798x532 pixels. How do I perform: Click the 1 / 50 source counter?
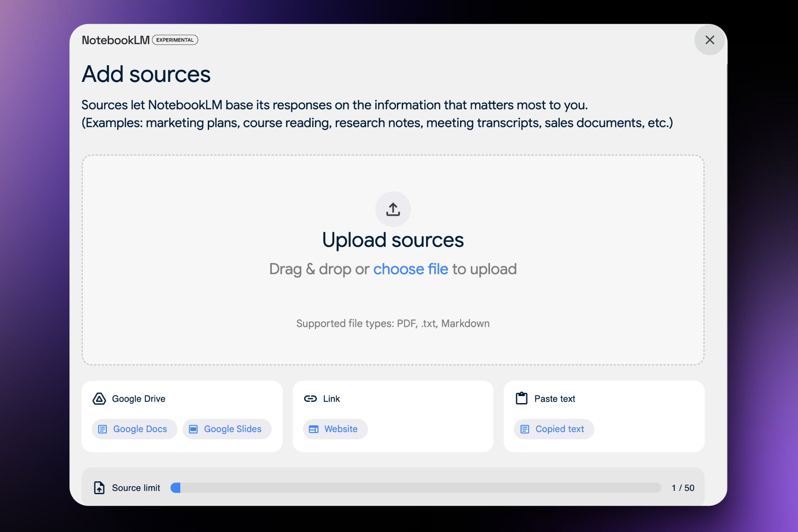(682, 488)
